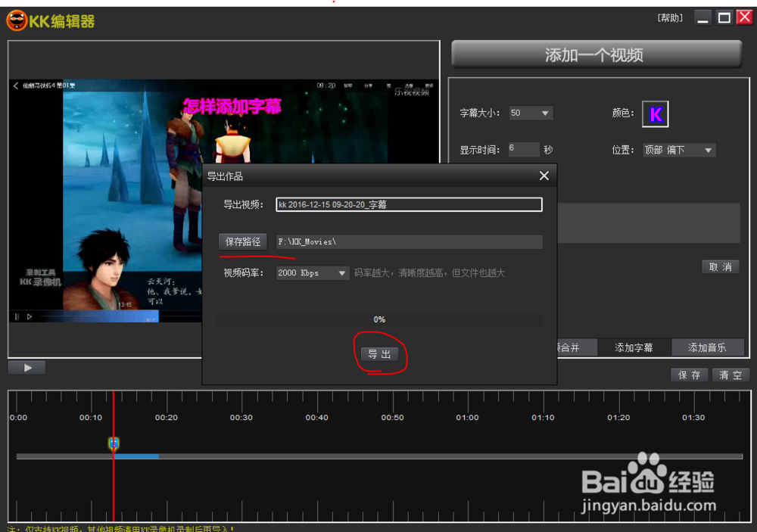This screenshot has width=757, height=532.
Task: Play the preview with the play button
Action: [x=27, y=368]
